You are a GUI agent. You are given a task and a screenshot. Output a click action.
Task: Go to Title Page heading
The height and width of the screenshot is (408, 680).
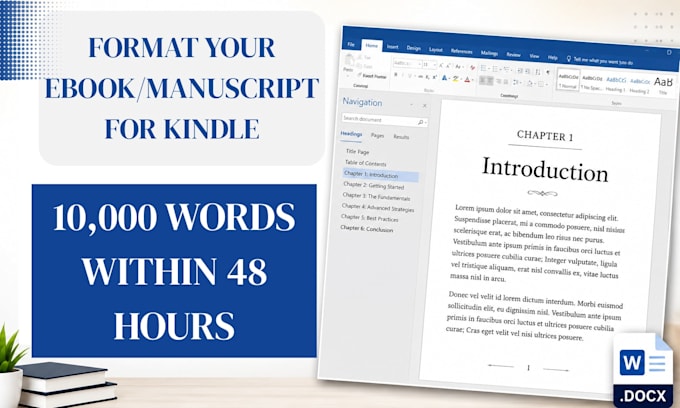tap(357, 152)
